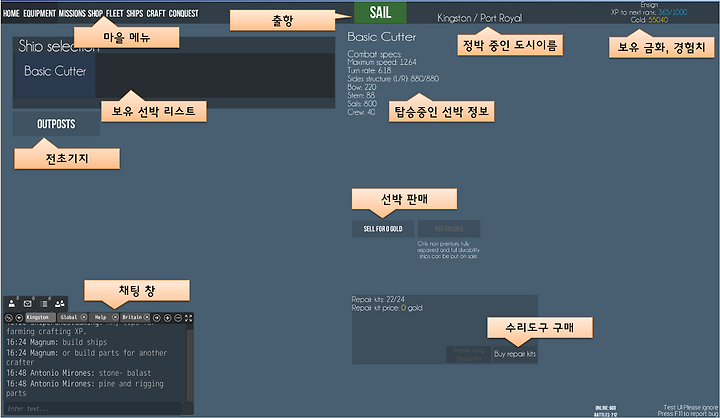Click the chat Enter text field
Image resolution: width=720 pixels, height=418 pixels.
click(93, 409)
